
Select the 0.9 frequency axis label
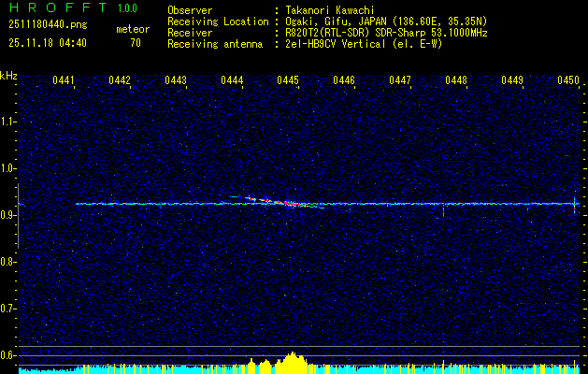pyautogui.click(x=8, y=215)
